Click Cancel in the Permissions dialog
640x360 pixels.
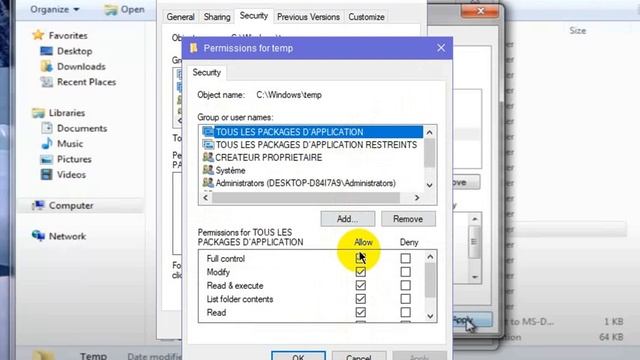tap(359, 356)
